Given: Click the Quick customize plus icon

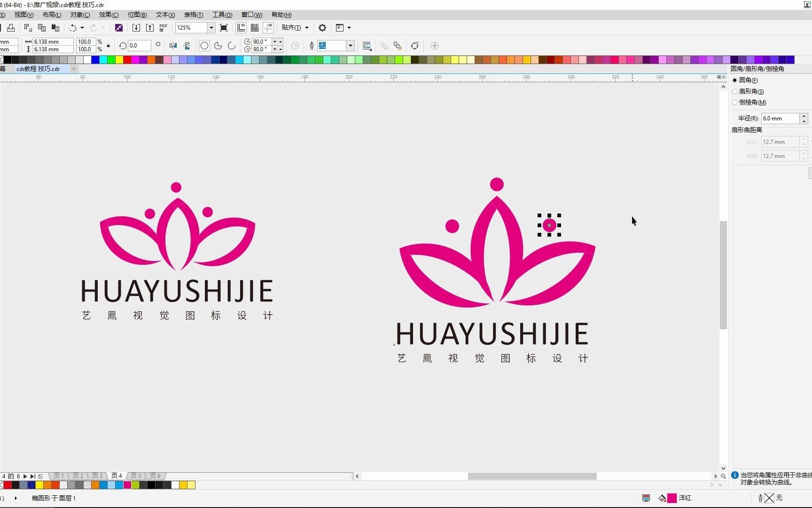Looking at the screenshot, I should tap(435, 46).
